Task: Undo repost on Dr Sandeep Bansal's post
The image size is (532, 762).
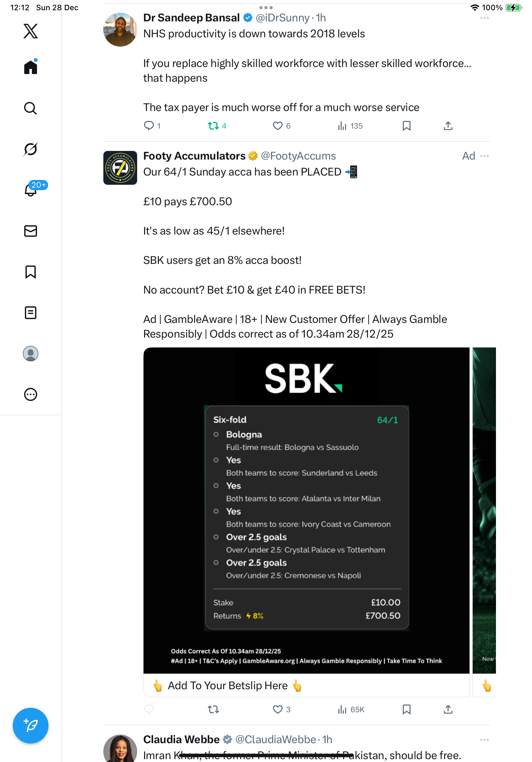Action: pos(213,126)
